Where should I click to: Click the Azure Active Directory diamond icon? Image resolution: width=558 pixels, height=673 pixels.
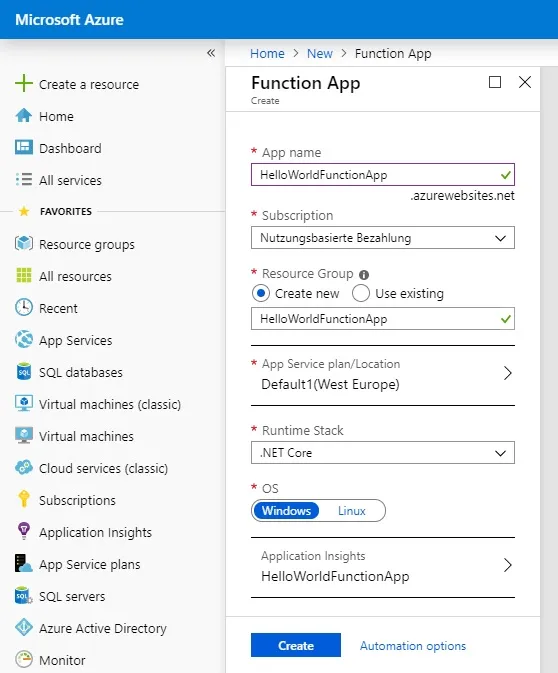[x=24, y=628]
